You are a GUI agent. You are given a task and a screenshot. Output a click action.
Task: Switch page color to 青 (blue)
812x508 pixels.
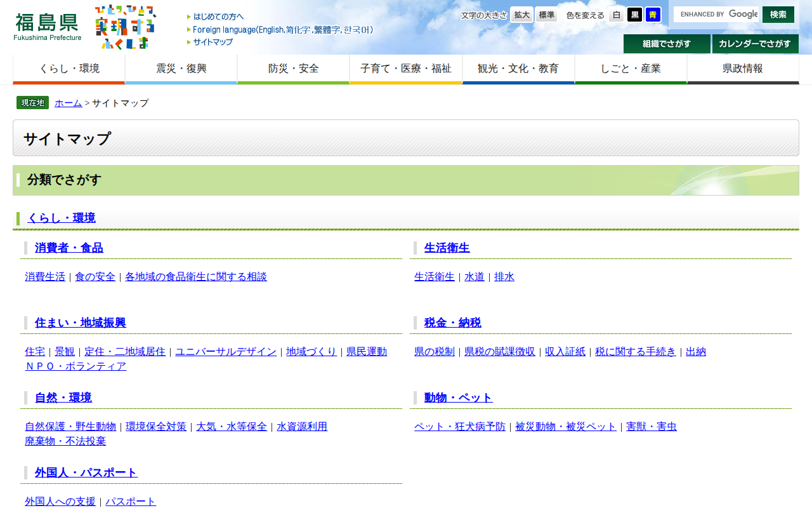coord(652,15)
